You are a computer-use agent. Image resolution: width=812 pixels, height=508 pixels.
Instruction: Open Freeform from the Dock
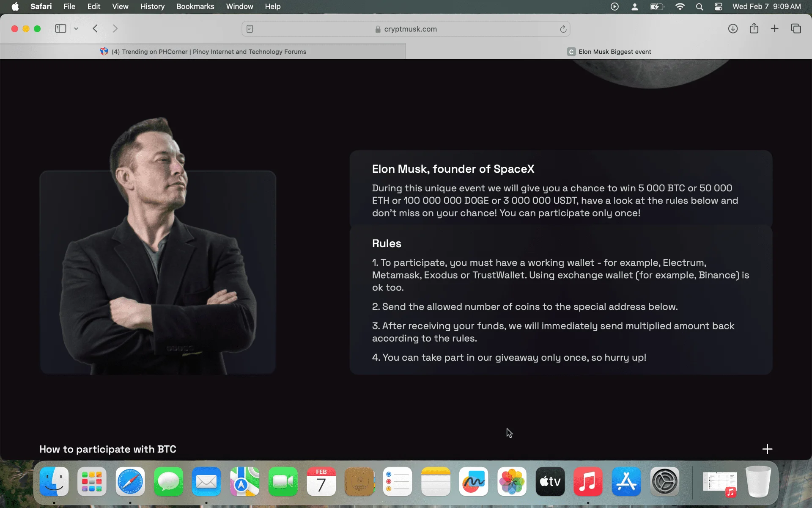coord(474,481)
